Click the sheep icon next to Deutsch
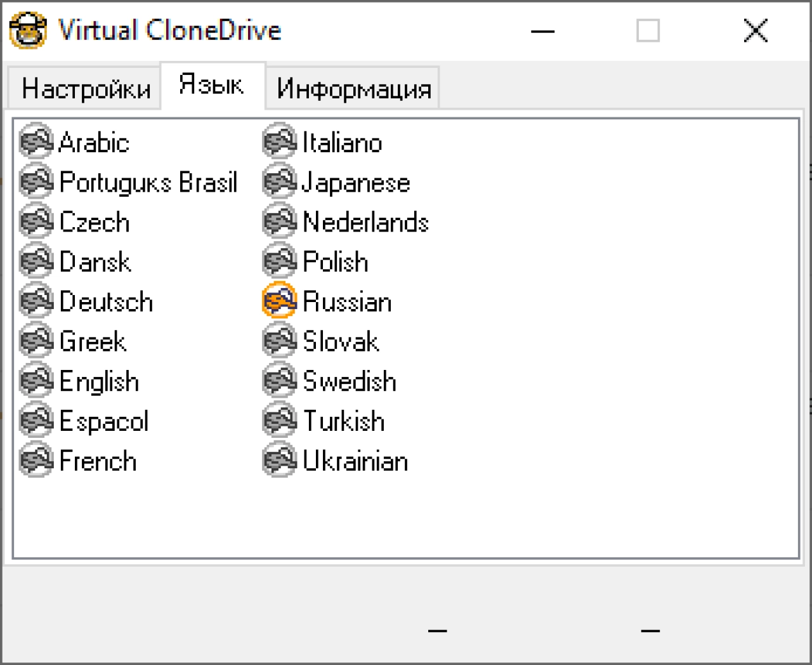 (x=36, y=301)
